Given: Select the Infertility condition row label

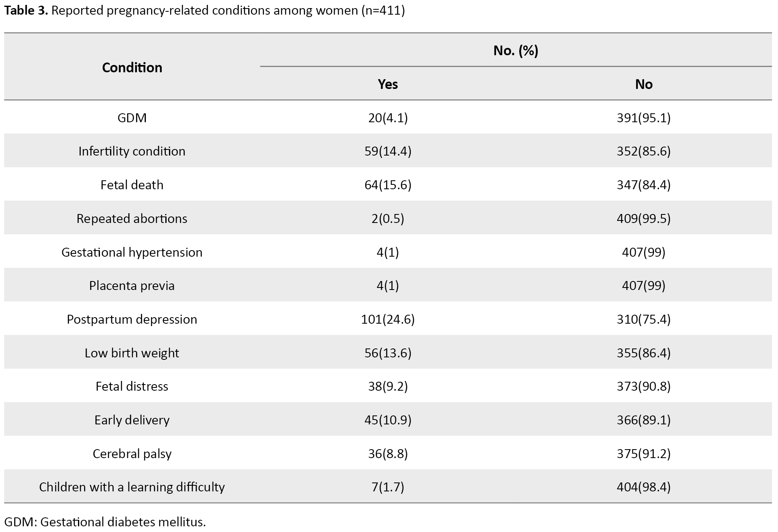Looking at the screenshot, I should (132, 151).
